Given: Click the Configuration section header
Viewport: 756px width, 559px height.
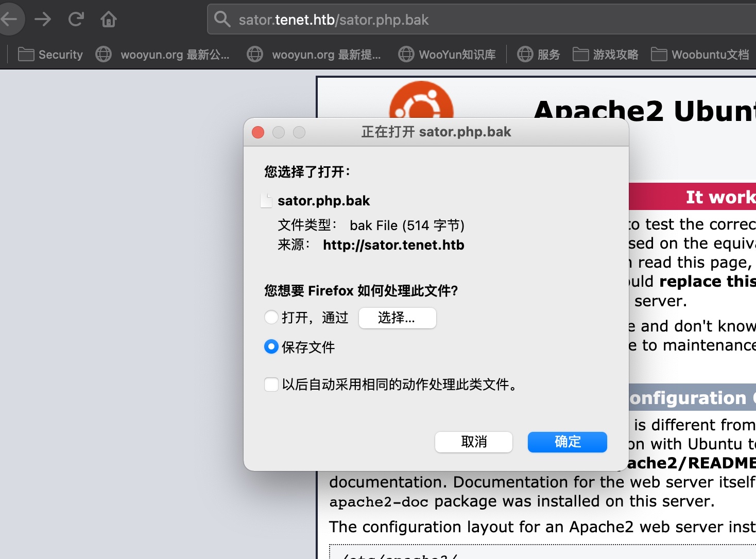Looking at the screenshot, I should [x=692, y=397].
